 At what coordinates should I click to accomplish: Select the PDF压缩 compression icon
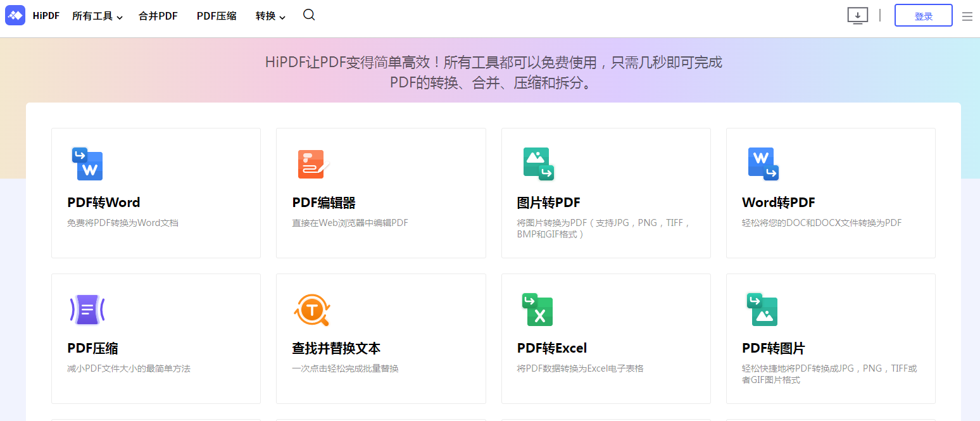[x=87, y=310]
